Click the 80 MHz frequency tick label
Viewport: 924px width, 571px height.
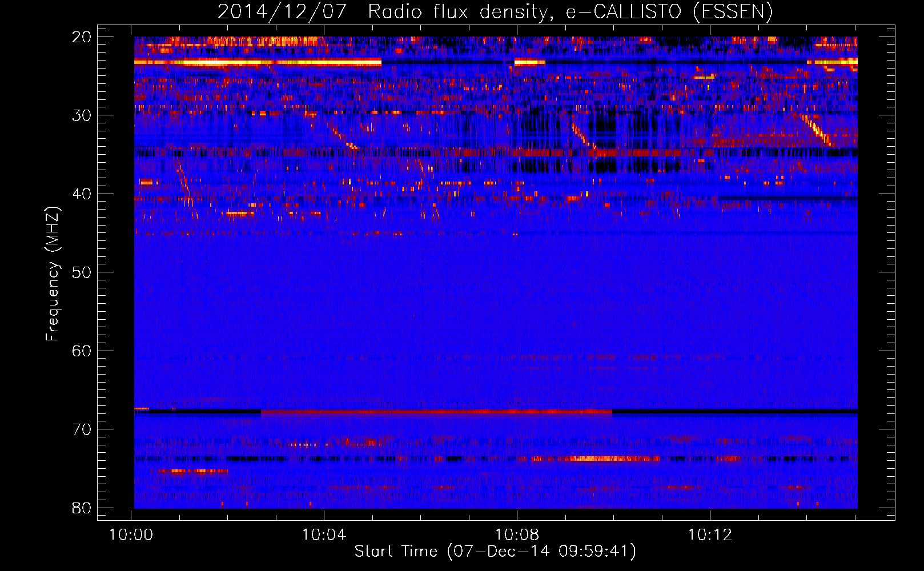[82, 508]
